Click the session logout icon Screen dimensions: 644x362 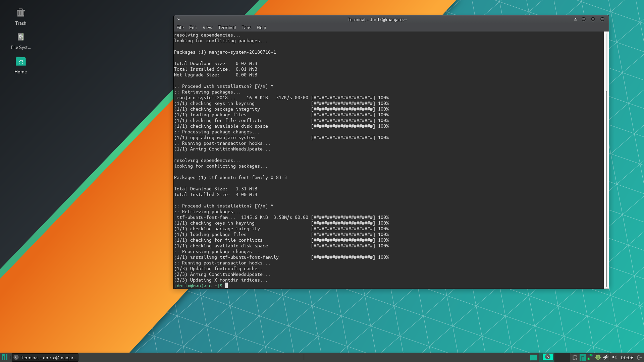(639, 357)
